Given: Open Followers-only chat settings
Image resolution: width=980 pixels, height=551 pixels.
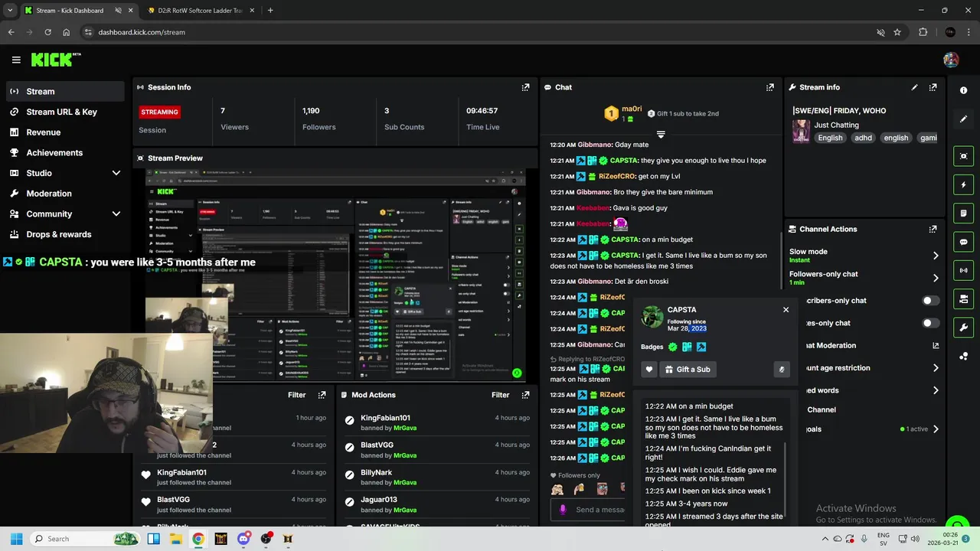Looking at the screenshot, I should [x=864, y=278].
